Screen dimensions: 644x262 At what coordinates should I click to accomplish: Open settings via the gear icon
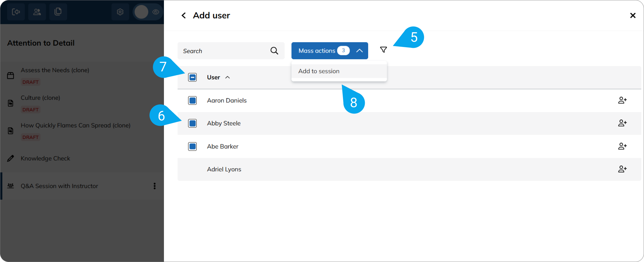120,12
